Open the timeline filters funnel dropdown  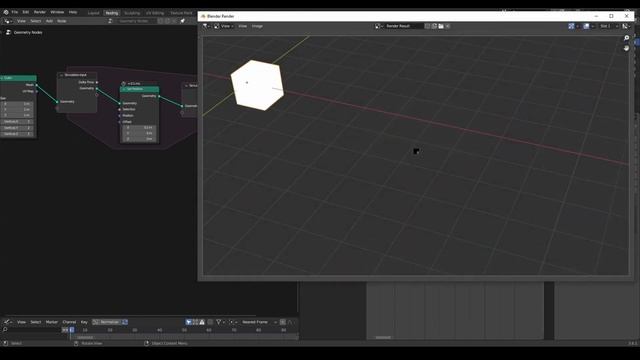(x=220, y=322)
